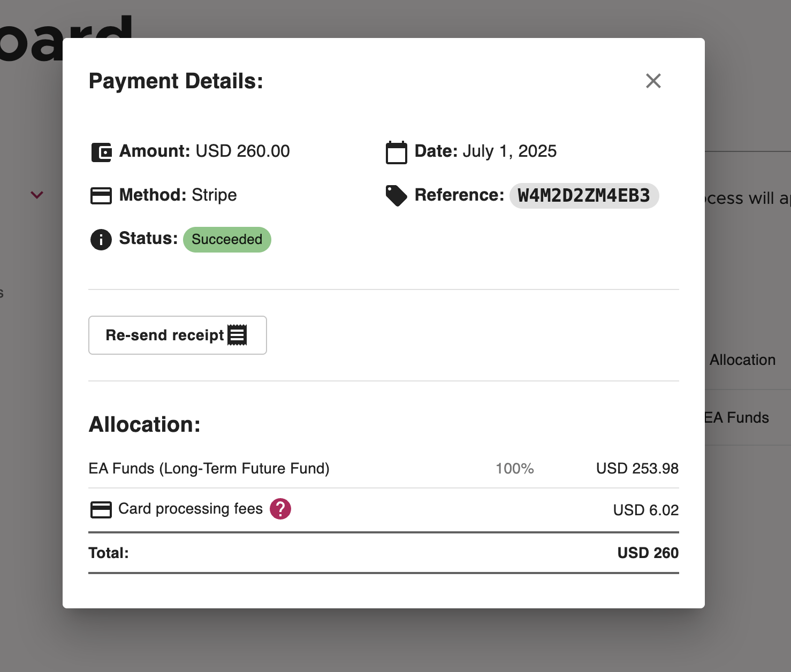Screen dimensions: 791x672
Task: Click the card processing fees help icon
Action: pyautogui.click(x=280, y=509)
